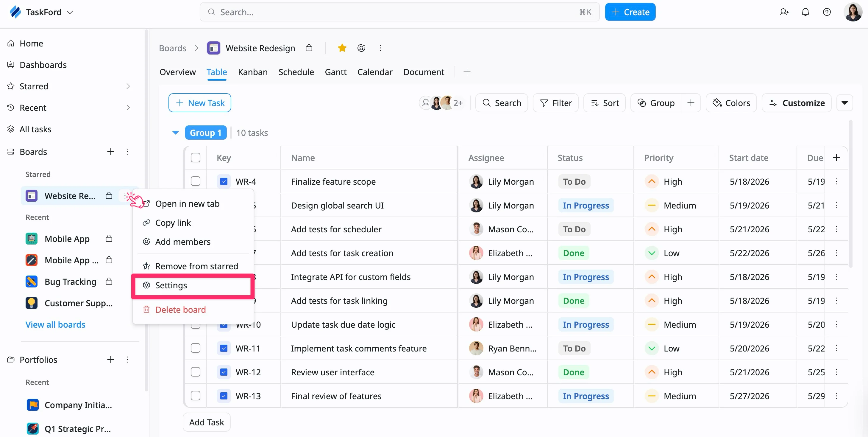
Task: Open Low priority of Implement task comments feature
Action: (x=662, y=348)
